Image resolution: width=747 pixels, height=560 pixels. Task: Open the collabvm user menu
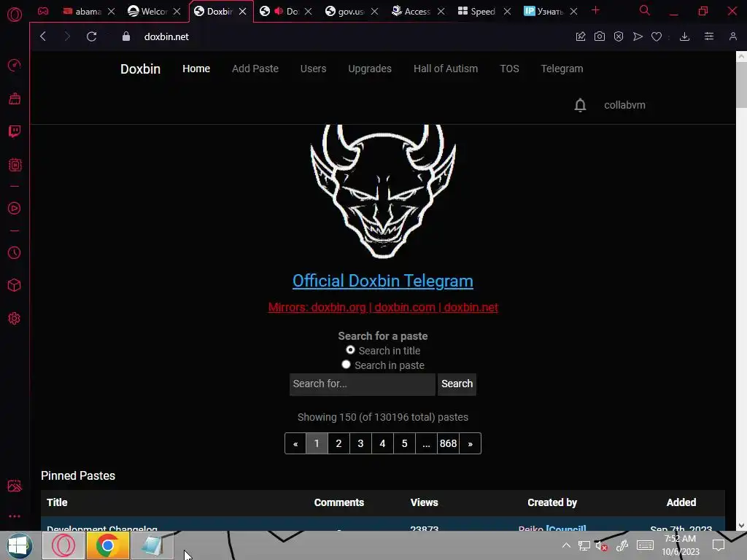click(x=624, y=105)
